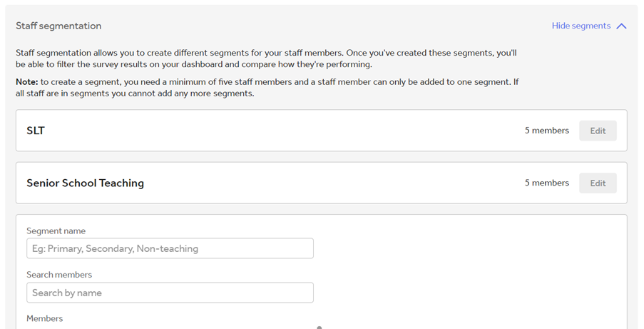Collapse segments with the chevron-up icon

[621, 26]
